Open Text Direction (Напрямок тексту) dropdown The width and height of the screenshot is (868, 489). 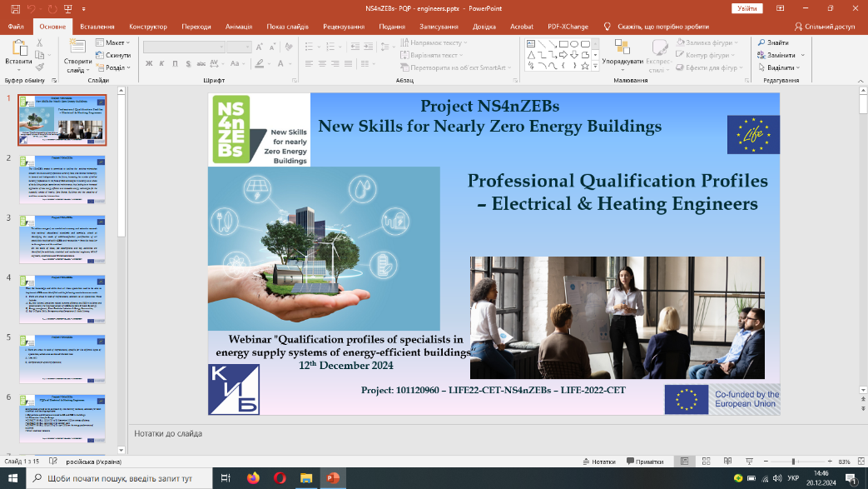click(434, 42)
